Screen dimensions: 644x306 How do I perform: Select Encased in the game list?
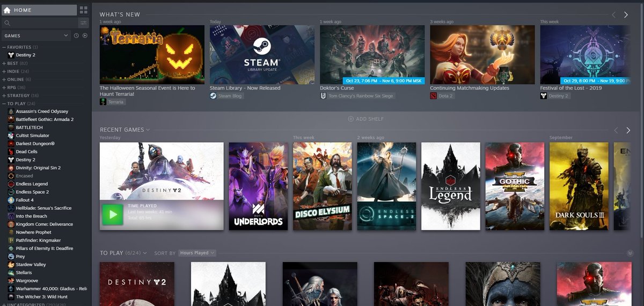point(25,176)
